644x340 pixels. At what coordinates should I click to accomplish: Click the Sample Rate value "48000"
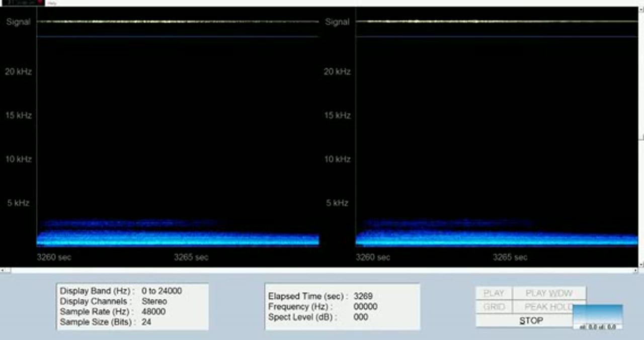tap(153, 311)
